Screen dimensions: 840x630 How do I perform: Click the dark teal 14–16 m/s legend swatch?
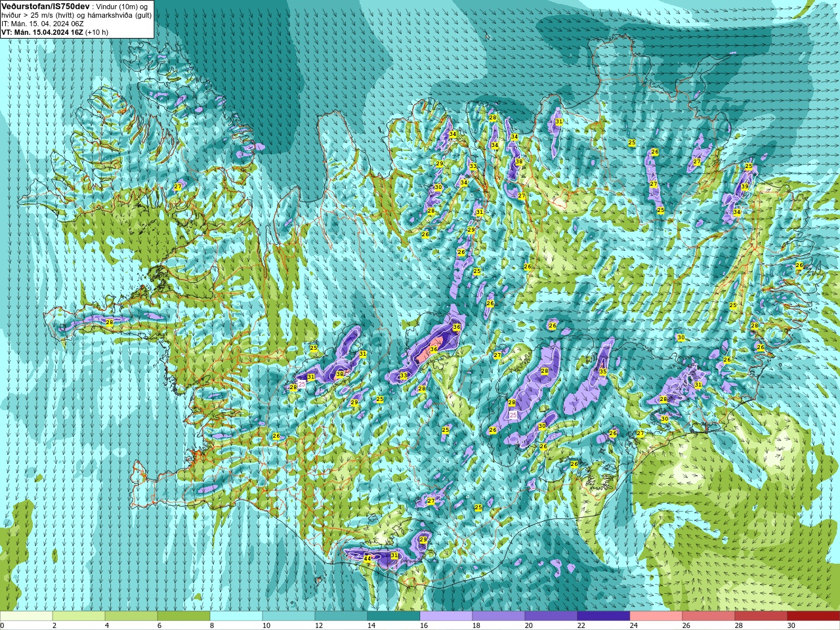coord(394,616)
